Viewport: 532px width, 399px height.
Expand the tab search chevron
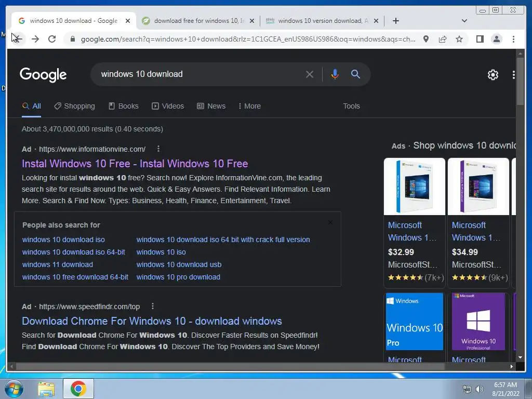point(464,21)
